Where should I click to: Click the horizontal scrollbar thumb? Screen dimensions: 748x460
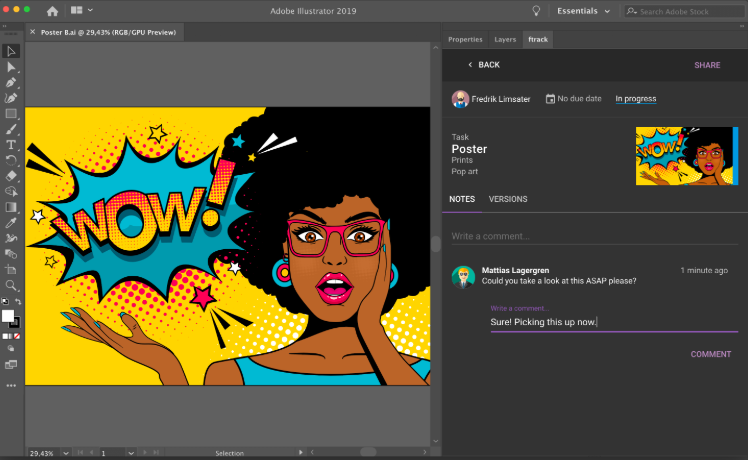pos(368,452)
